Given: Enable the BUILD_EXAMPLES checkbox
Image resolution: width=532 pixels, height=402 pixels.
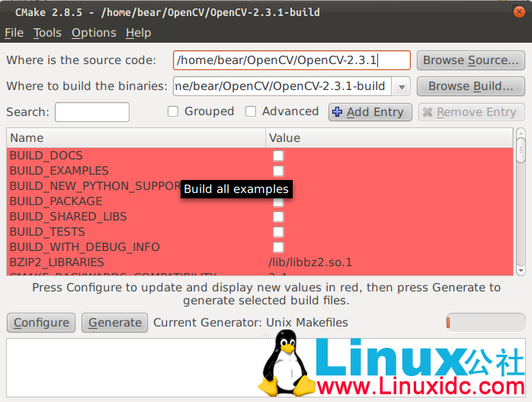Looking at the screenshot, I should click(x=278, y=171).
